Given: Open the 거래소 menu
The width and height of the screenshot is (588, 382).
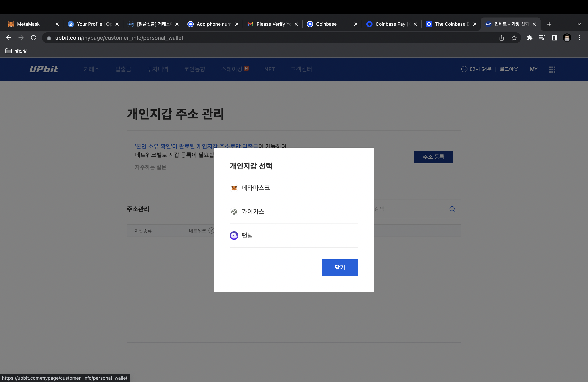Looking at the screenshot, I should pyautogui.click(x=91, y=69).
